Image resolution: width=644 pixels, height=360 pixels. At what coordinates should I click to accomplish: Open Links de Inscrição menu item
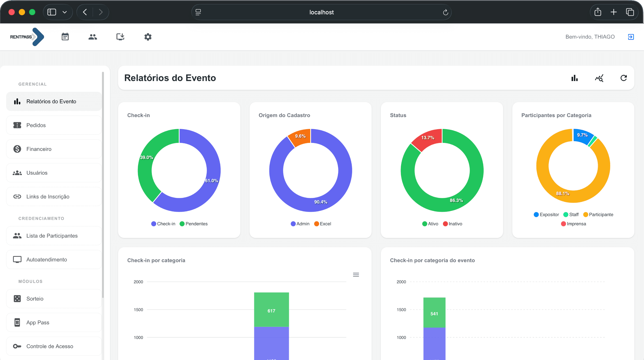point(54,196)
